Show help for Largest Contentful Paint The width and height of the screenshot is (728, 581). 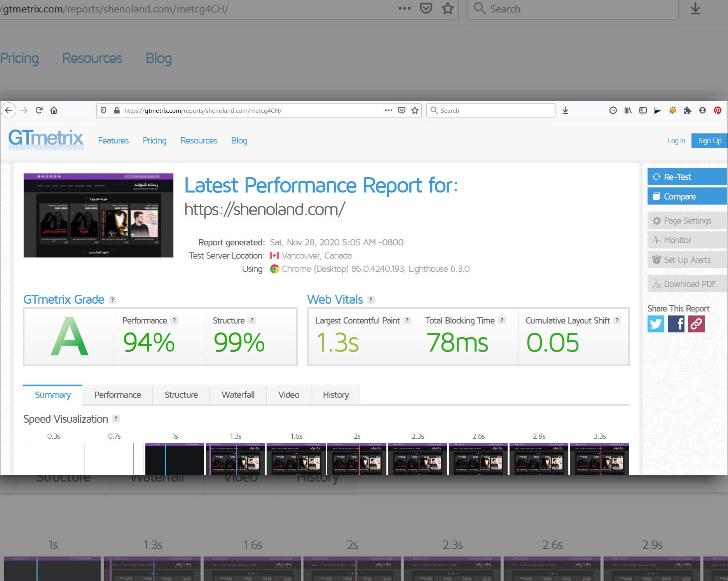tap(407, 320)
